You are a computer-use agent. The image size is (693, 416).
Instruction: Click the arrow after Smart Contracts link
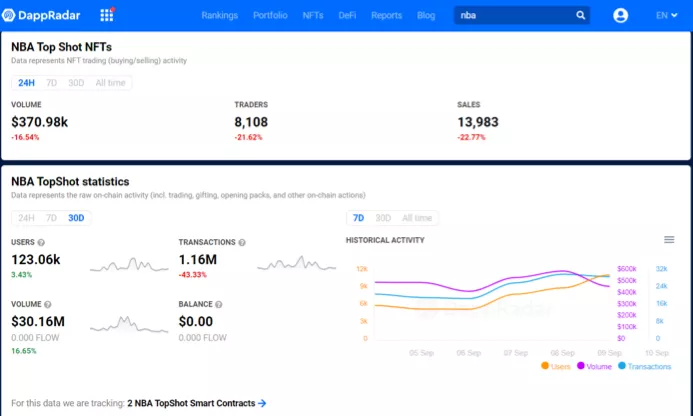pyautogui.click(x=262, y=403)
